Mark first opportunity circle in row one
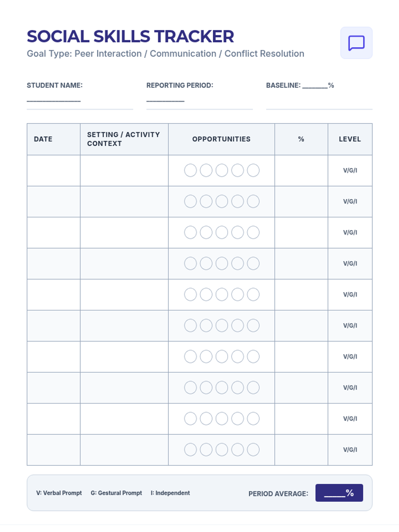 (x=191, y=170)
